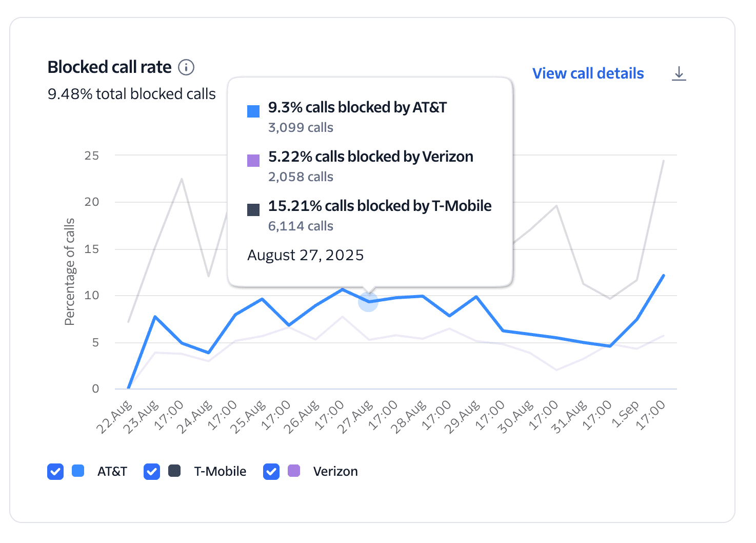Screen dimensions: 756x543
Task: Click the Blocked call rate title
Action: click(x=109, y=67)
